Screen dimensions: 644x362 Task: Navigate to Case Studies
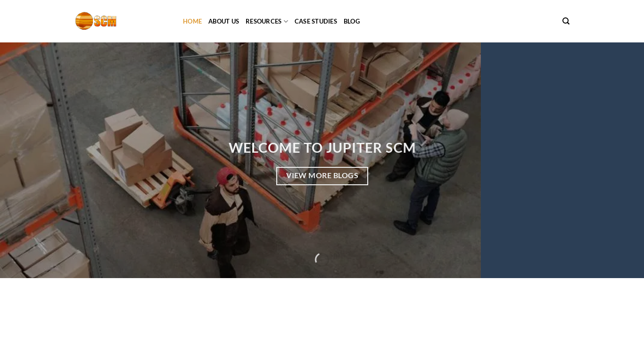point(316,21)
